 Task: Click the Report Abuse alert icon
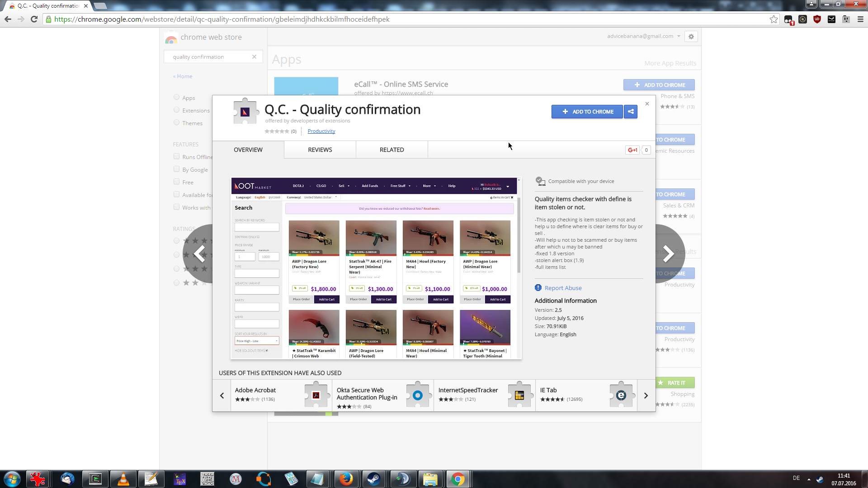coord(538,288)
